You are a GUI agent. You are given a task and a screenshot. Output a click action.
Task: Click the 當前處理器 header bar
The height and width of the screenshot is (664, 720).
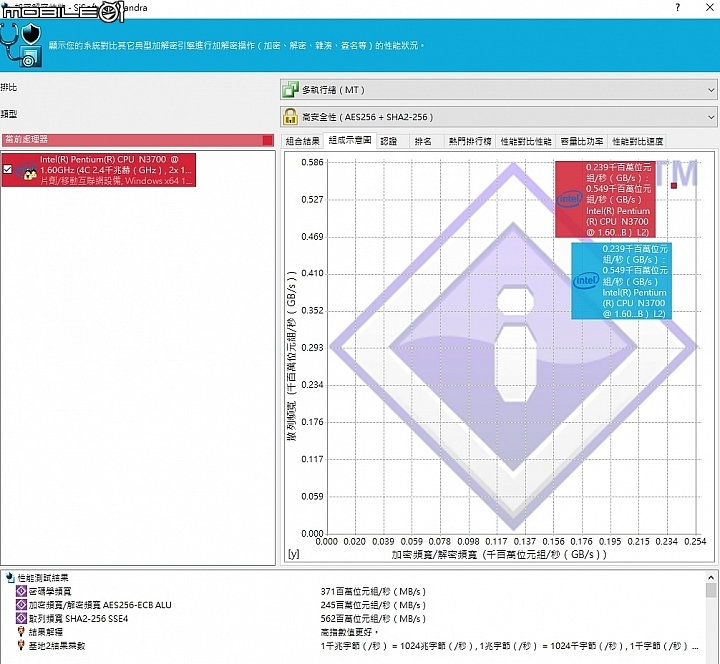[x=138, y=140]
